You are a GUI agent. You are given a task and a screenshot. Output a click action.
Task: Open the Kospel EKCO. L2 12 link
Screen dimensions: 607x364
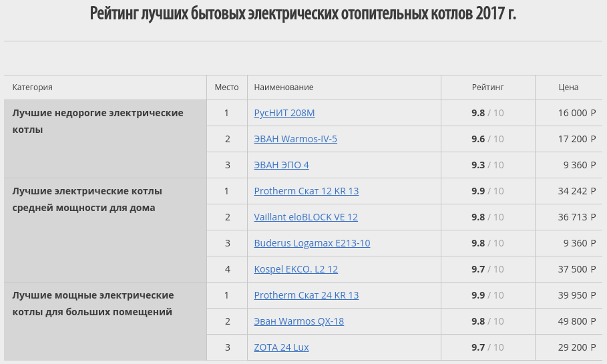296,268
